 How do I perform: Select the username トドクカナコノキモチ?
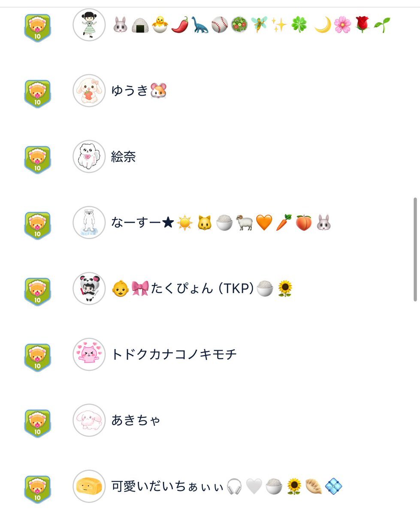[x=174, y=354]
